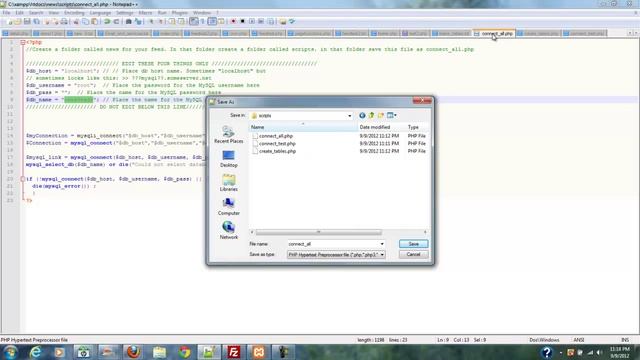
Task: Click the Up One Level folder icon
Action: click(x=371, y=116)
